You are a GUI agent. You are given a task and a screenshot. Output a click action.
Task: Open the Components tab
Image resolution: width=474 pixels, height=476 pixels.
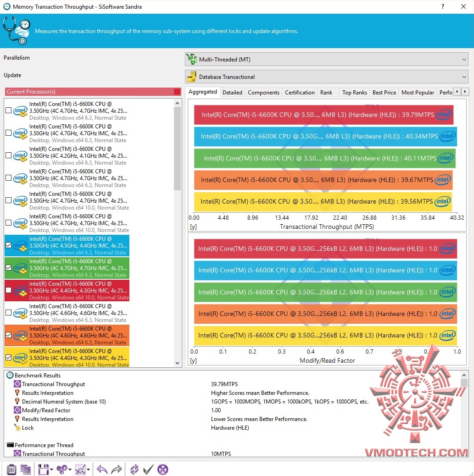click(x=263, y=93)
